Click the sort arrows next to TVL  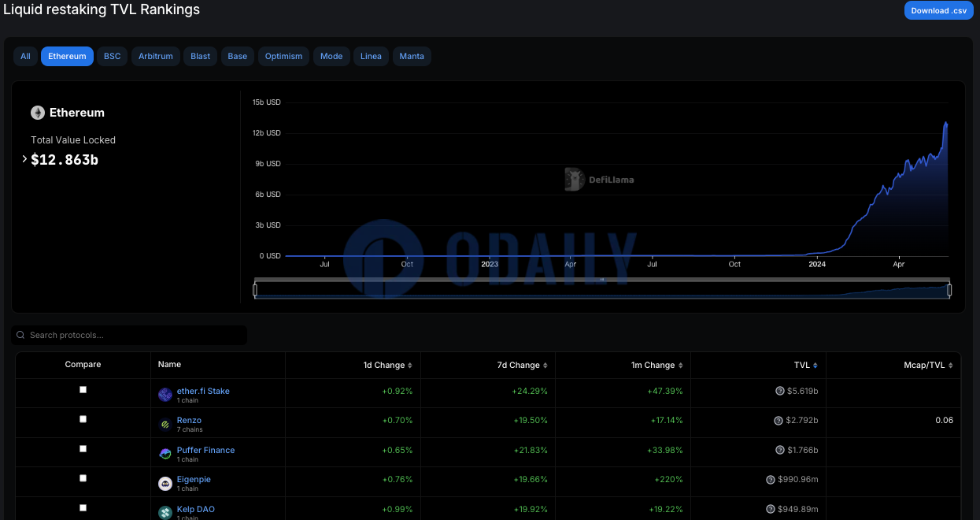click(815, 366)
